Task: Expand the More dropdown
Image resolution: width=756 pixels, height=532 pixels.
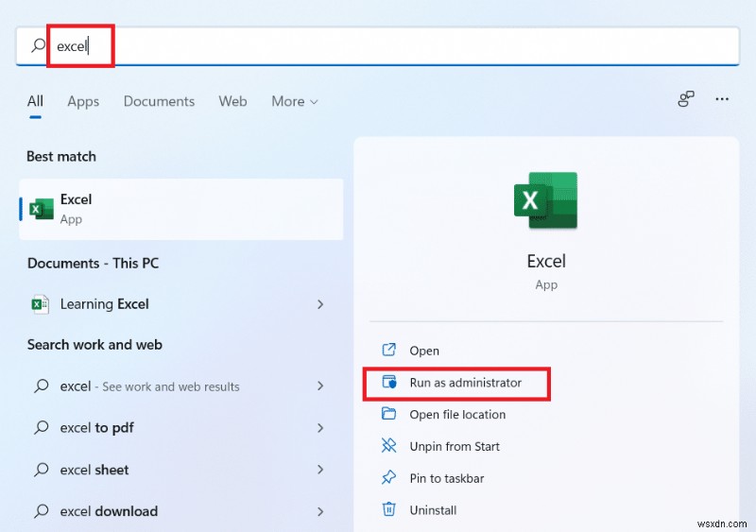Action: click(295, 101)
